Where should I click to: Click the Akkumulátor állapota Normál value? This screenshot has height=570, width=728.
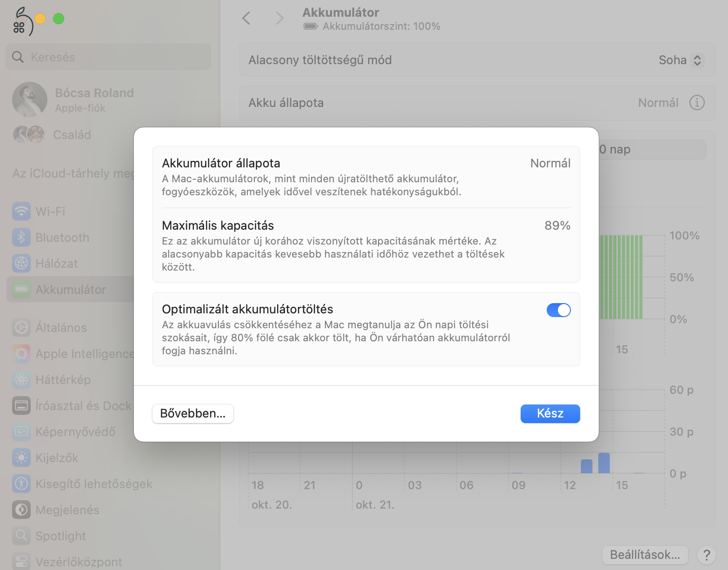550,163
